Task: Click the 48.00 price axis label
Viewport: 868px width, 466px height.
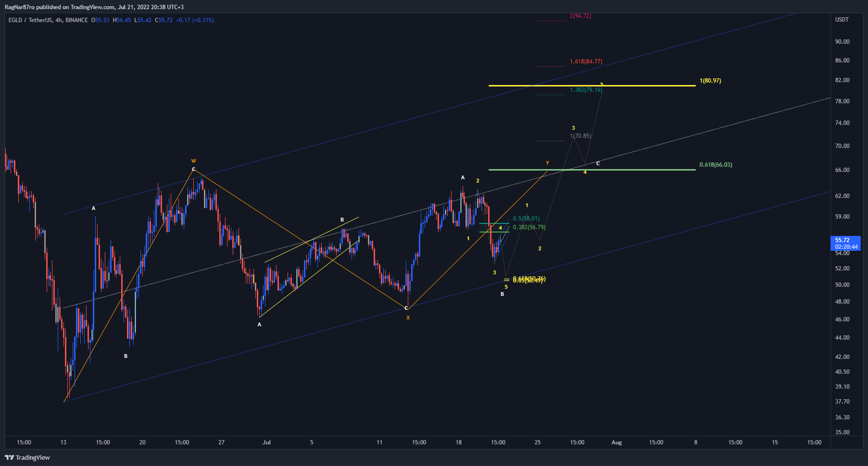Action: 842,302
